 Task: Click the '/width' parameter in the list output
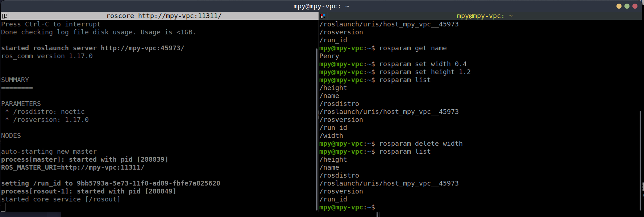pos(331,136)
